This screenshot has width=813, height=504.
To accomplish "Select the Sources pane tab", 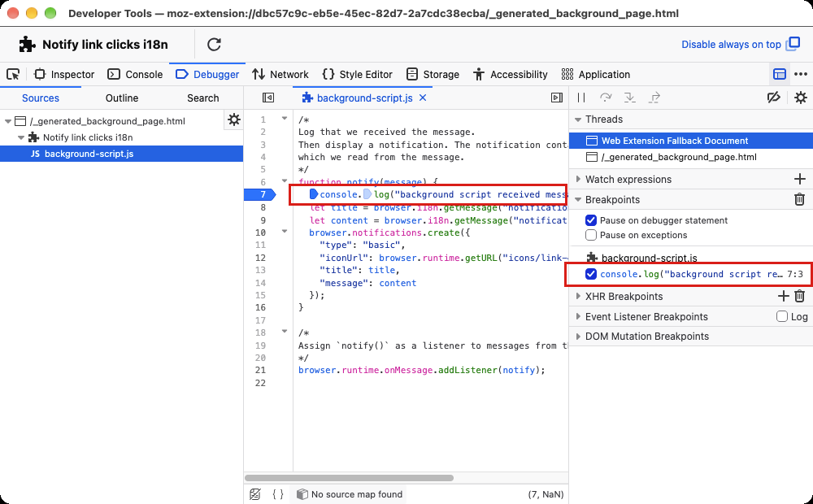I will click(41, 98).
